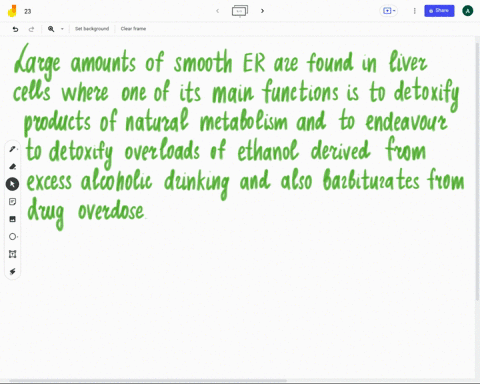Image resolution: width=480 pixels, height=384 pixels.
Task: Select the jam title "23"
Action: pyautogui.click(x=28, y=11)
